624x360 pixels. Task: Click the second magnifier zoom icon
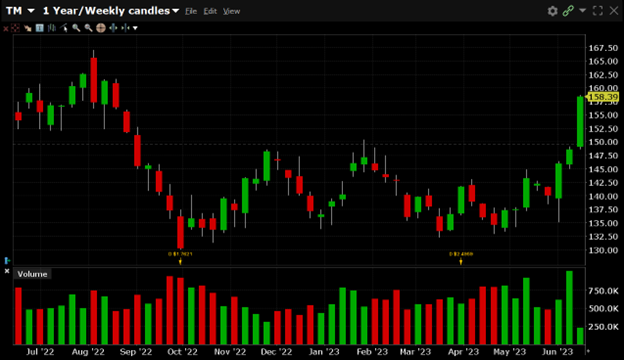click(88, 28)
